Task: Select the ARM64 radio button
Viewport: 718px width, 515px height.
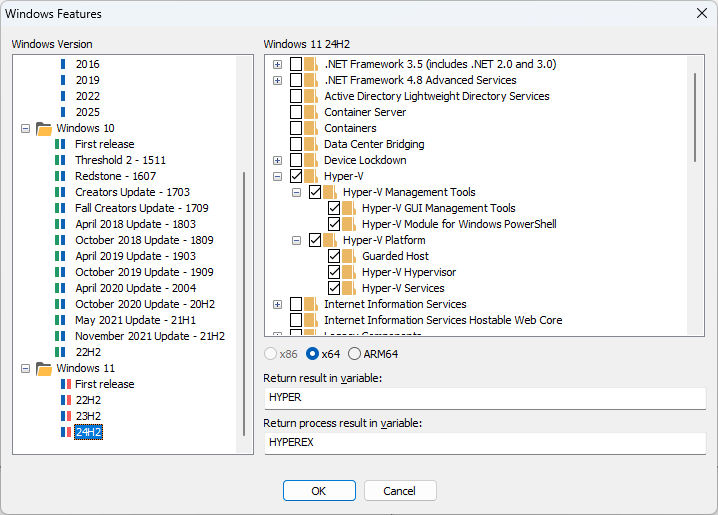Action: tap(354, 354)
